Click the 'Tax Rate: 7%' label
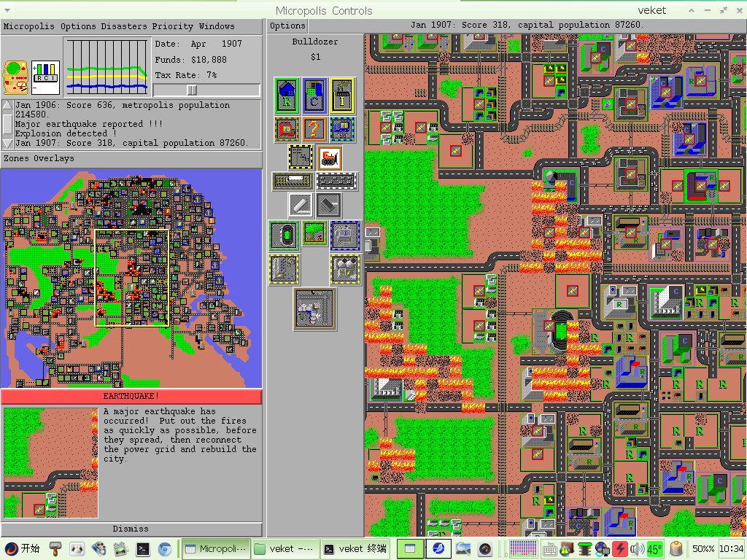The height and width of the screenshot is (560, 747). point(186,75)
